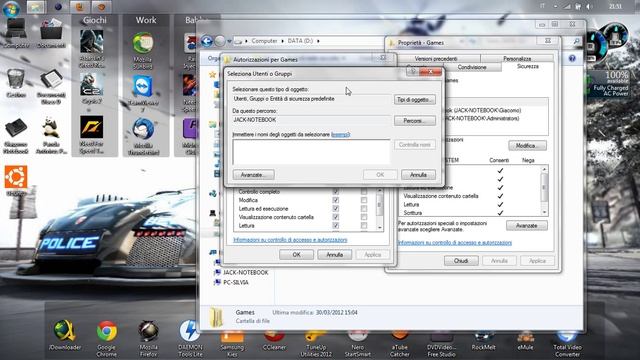
Task: Toggle Lettura allow checkbox
Action: 336,226
